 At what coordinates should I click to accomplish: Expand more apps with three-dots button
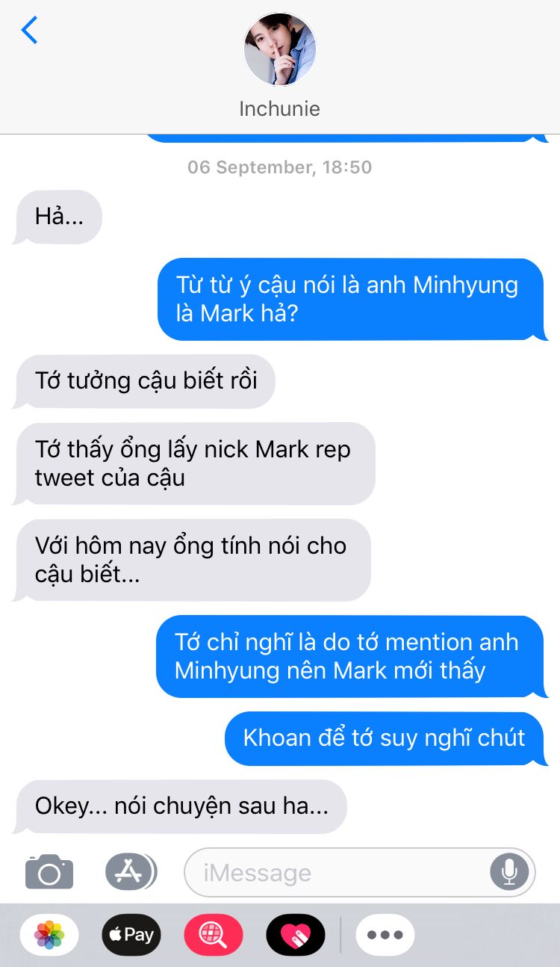pyautogui.click(x=385, y=935)
